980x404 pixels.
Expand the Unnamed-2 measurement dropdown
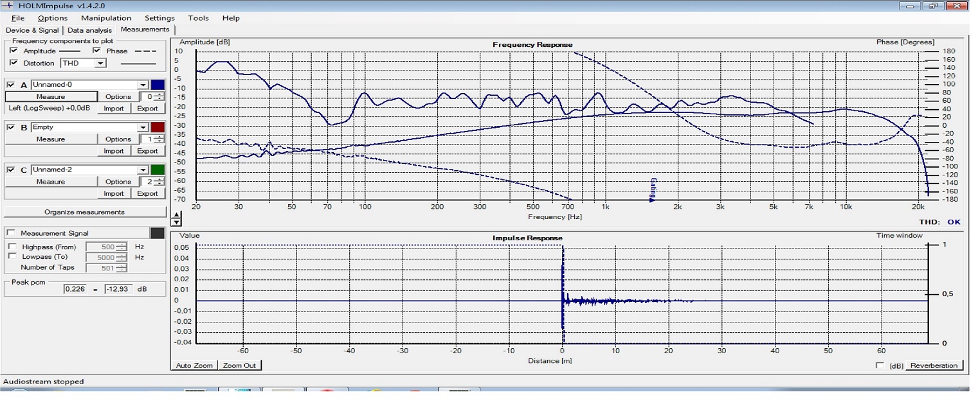click(x=143, y=170)
